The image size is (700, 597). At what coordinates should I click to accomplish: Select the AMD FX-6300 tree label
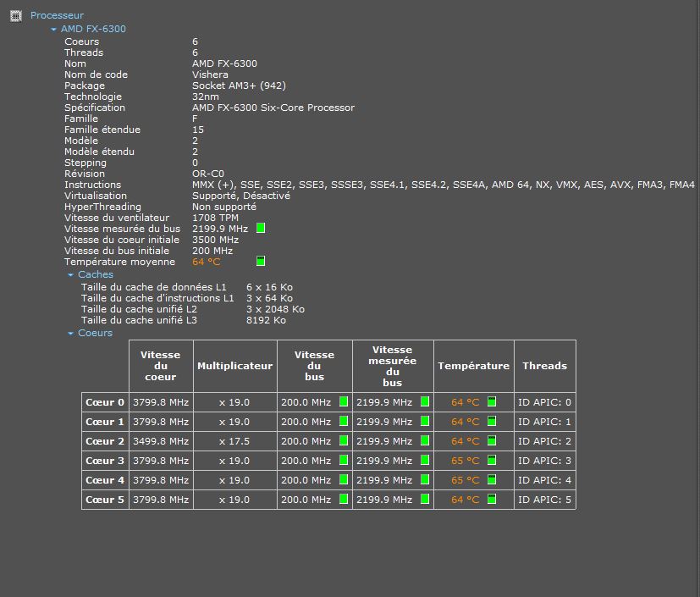[93, 29]
